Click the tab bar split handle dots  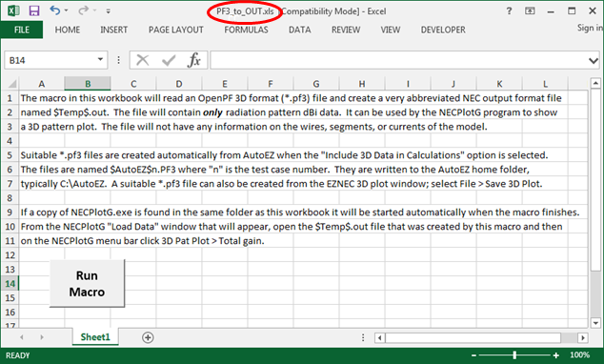click(363, 337)
